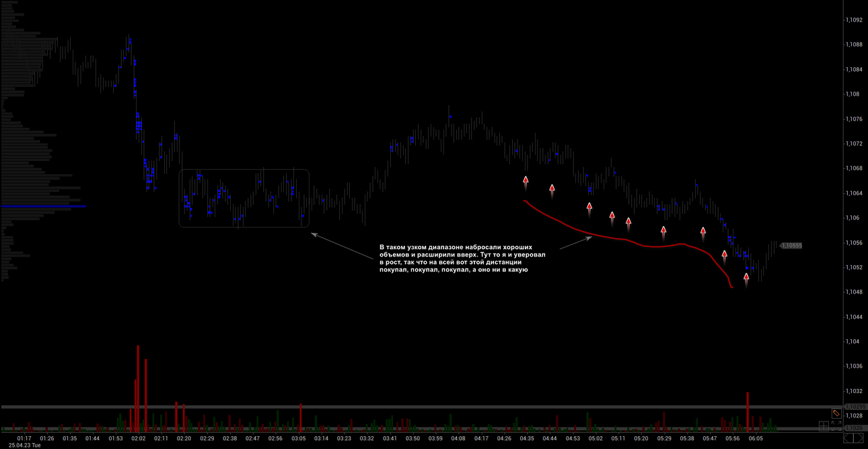Click the 1,1032 price axis label

pos(853,391)
